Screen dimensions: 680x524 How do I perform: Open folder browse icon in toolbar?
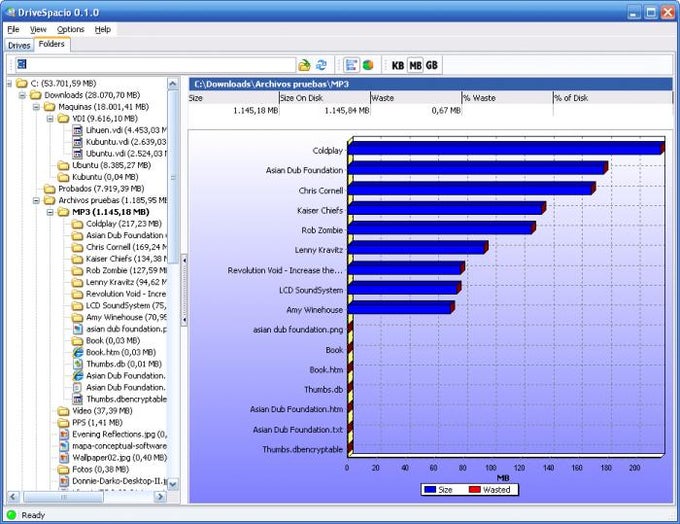coord(304,65)
